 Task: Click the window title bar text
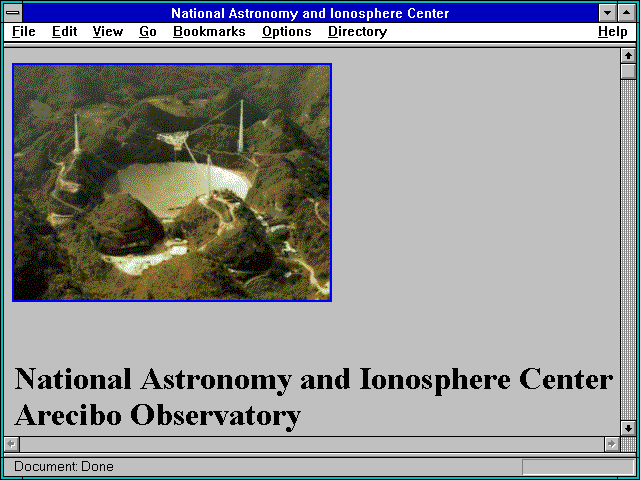(x=310, y=13)
